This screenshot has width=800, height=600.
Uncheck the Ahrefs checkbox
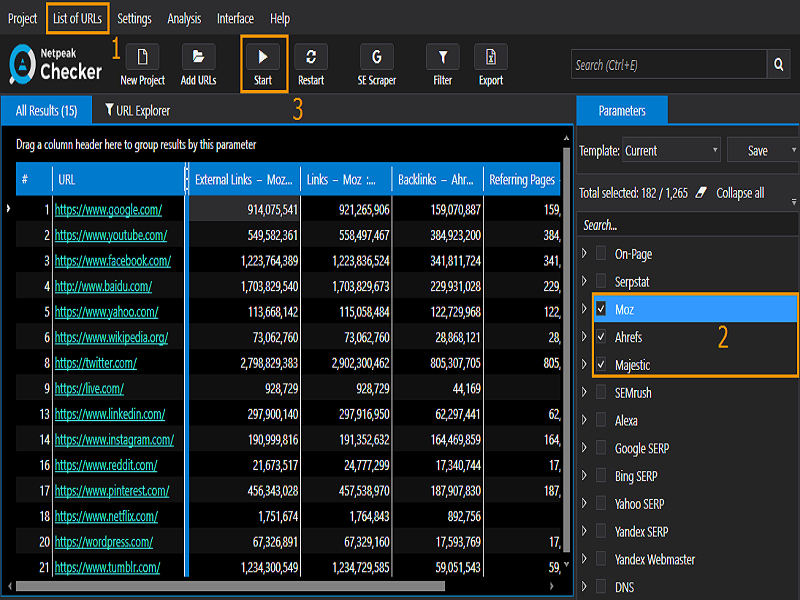coord(601,337)
